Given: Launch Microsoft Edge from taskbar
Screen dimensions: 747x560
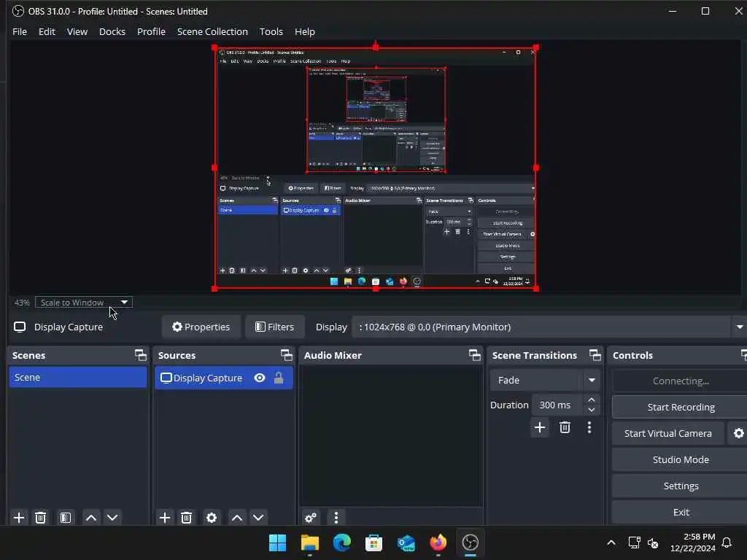Looking at the screenshot, I should (341, 542).
